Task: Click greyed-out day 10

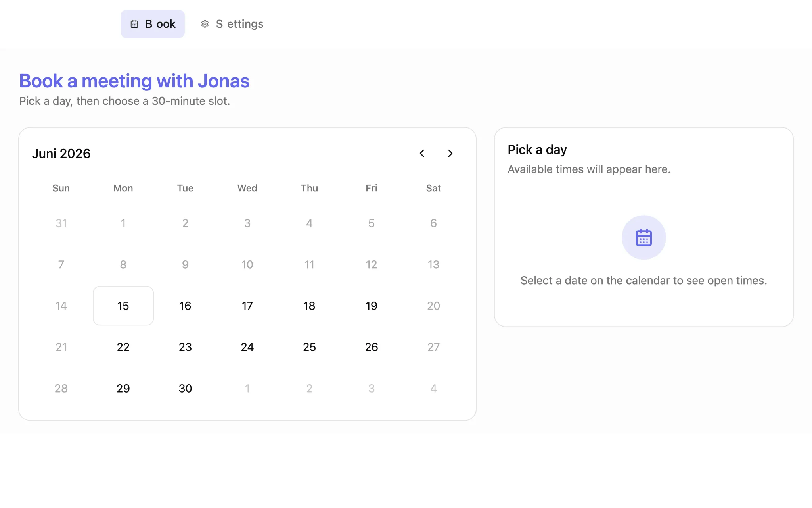Action: [x=247, y=264]
